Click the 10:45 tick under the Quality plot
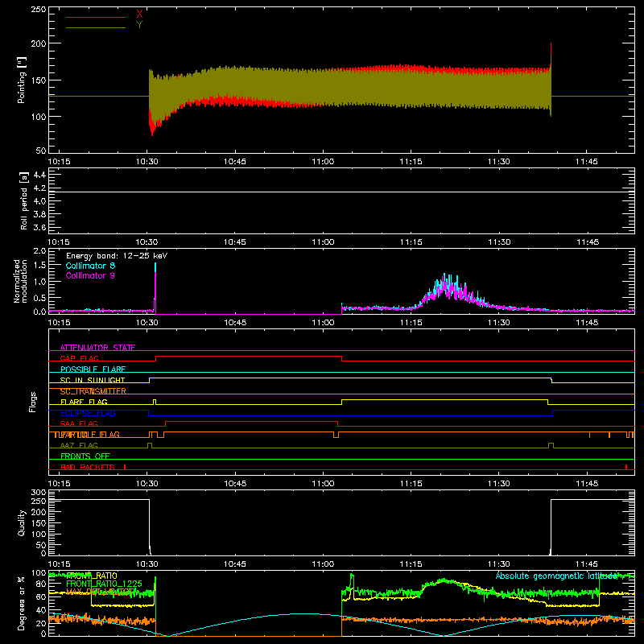The image size is (644, 644). pos(235,564)
